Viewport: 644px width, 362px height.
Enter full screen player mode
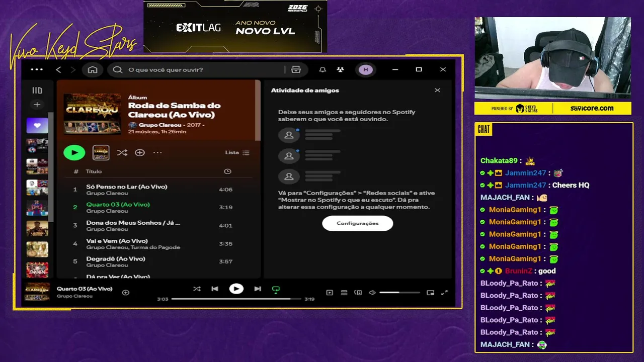[444, 292]
